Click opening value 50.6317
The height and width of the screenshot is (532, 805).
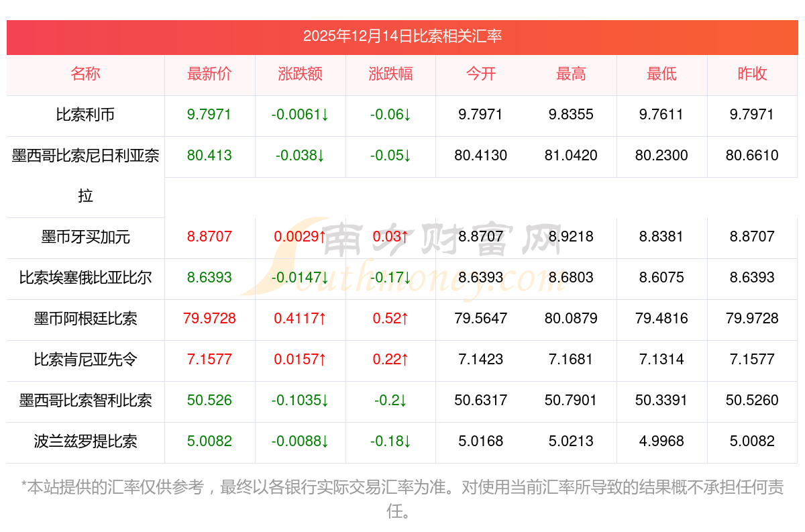(x=481, y=401)
